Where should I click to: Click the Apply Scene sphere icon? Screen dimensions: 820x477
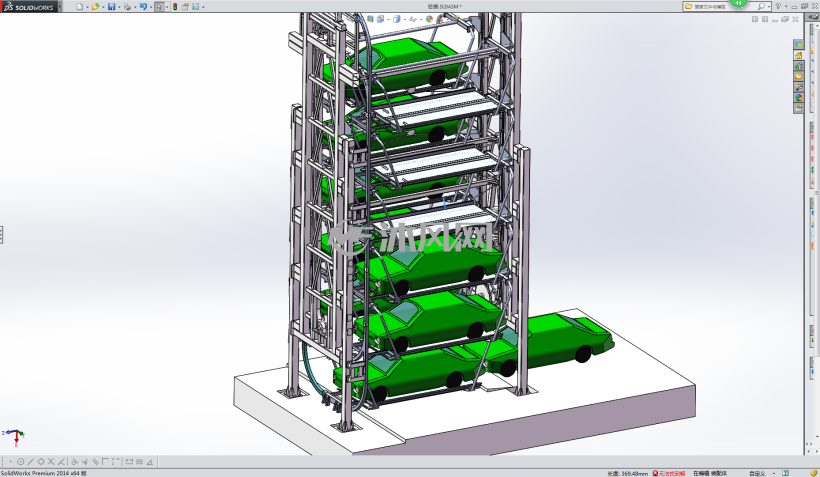click(440, 19)
